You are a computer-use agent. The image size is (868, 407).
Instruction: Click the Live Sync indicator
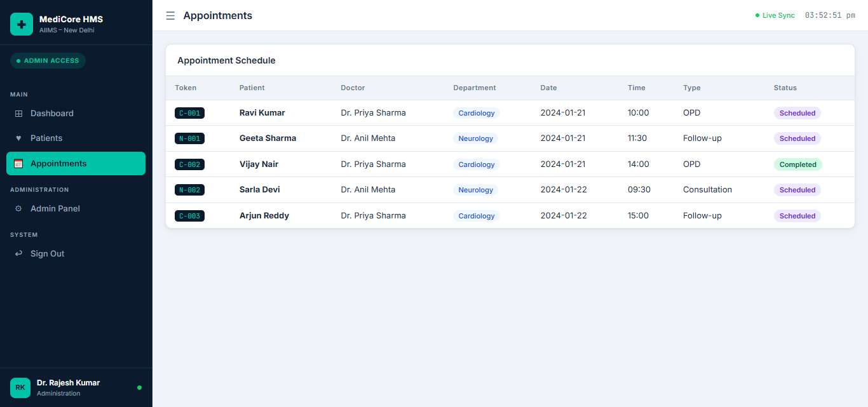pyautogui.click(x=775, y=15)
